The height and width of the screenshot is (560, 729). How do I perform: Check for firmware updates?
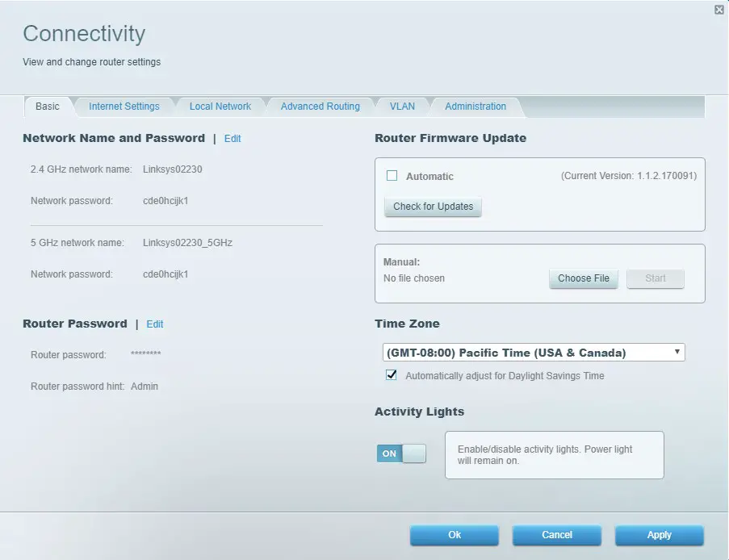[432, 207]
